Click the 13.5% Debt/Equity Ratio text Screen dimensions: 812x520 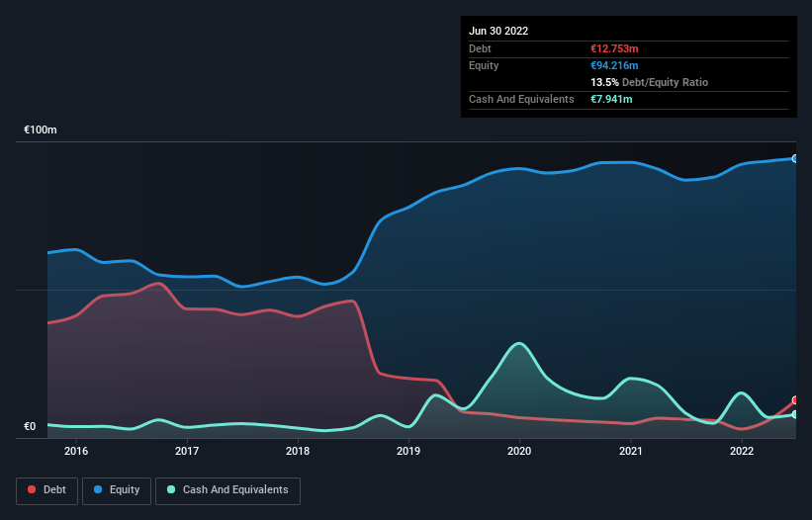point(650,82)
